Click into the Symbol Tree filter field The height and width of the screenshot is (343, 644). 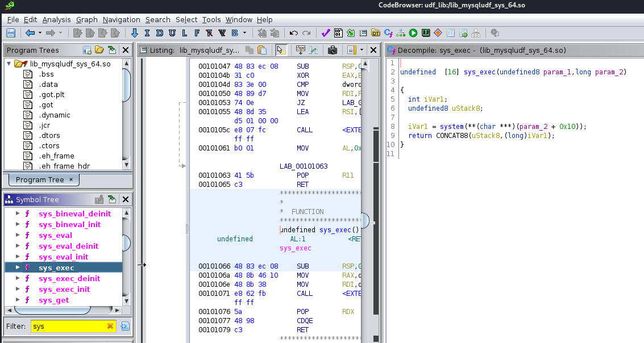click(67, 326)
